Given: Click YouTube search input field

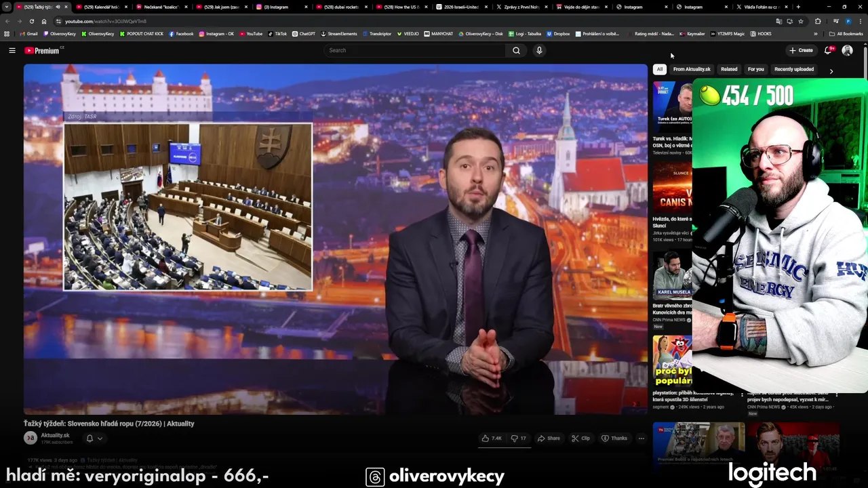Looking at the screenshot, I should coord(414,50).
